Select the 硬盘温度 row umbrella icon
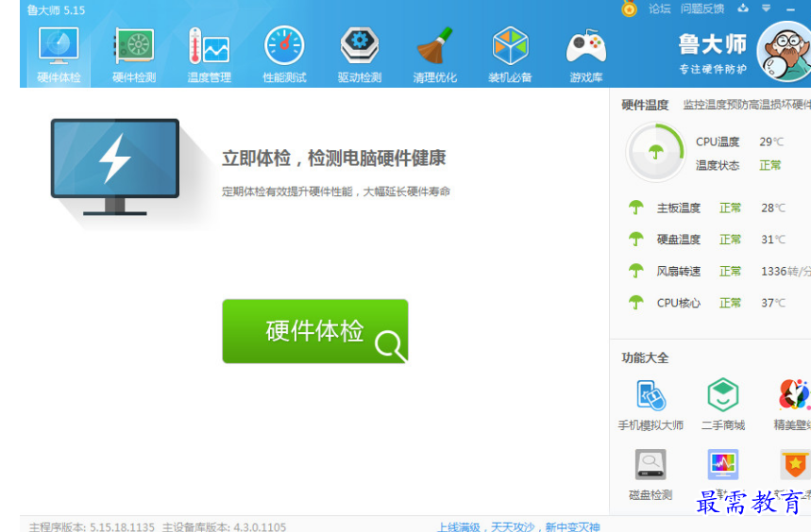811x532 pixels. pos(635,240)
